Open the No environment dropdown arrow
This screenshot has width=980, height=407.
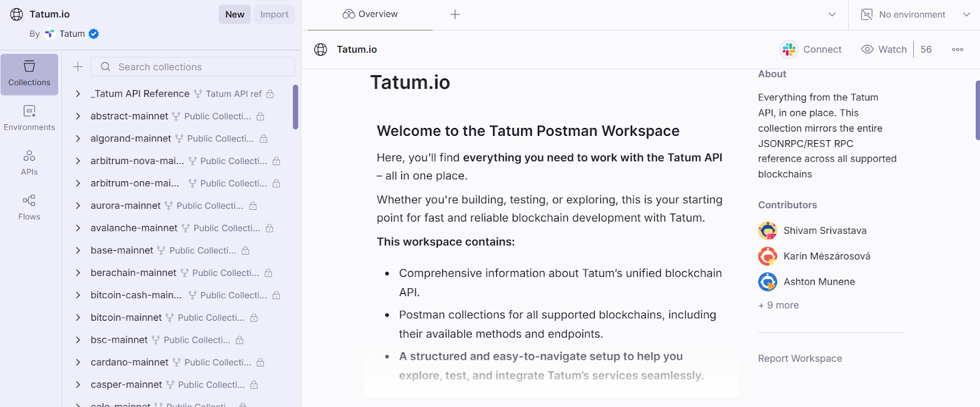pos(967,15)
